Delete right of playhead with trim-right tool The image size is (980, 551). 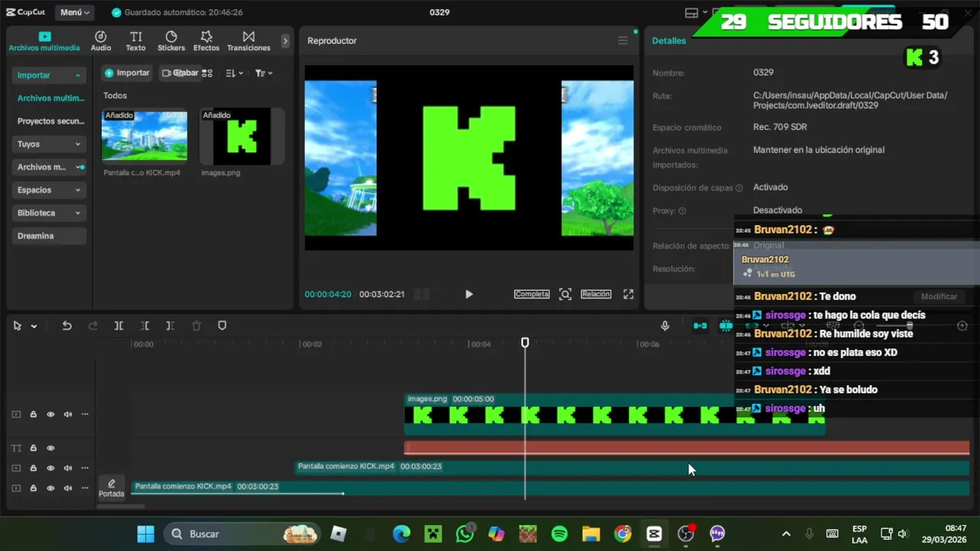point(170,326)
